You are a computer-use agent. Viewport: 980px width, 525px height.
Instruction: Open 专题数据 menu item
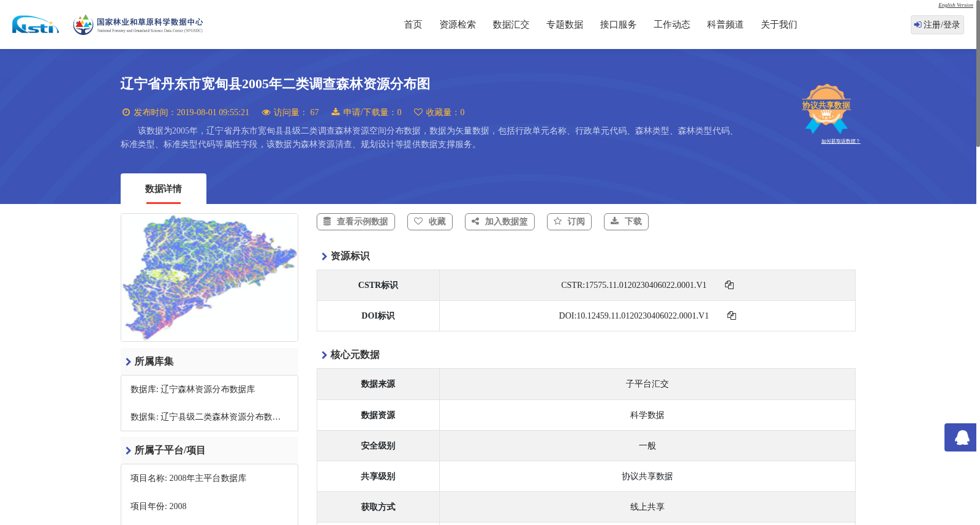coord(565,25)
